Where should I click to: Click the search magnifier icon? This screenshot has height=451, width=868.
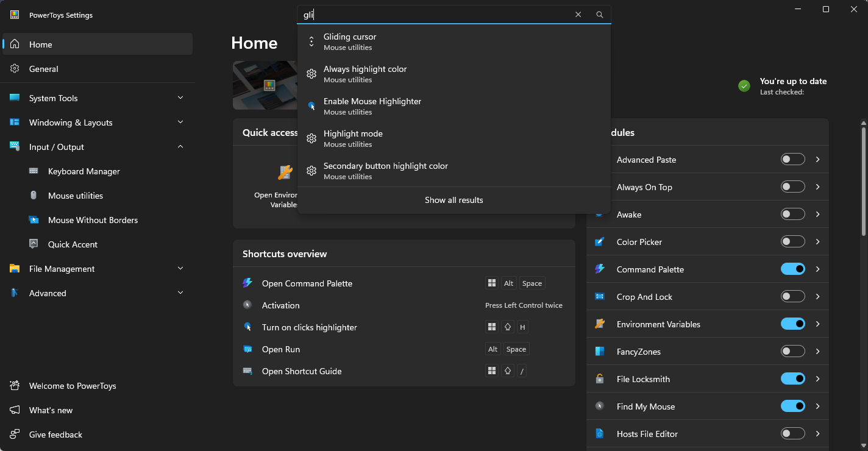(600, 15)
